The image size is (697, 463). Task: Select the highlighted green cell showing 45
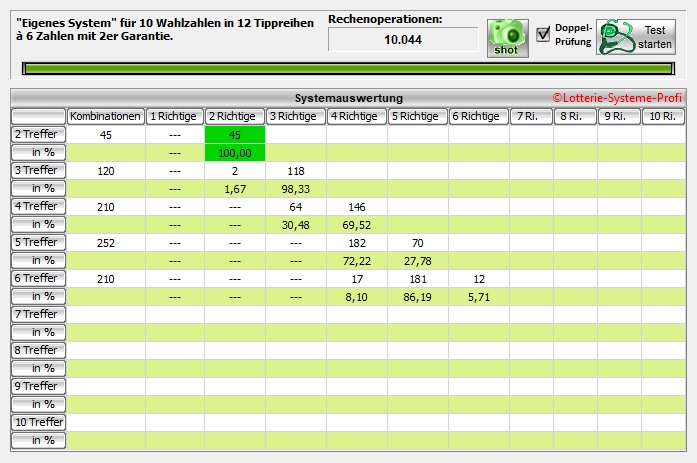235,135
